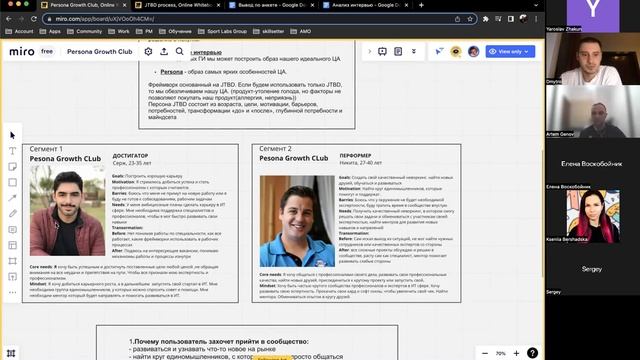Screen dimensions: 640x360
Task: Open the Sport Labs Group bookmarks folder
Action: 222,31
